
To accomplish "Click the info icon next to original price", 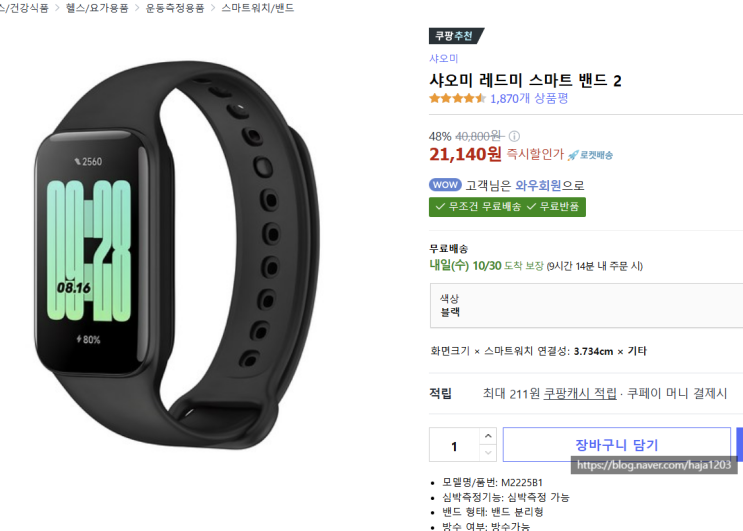I will point(514,136).
